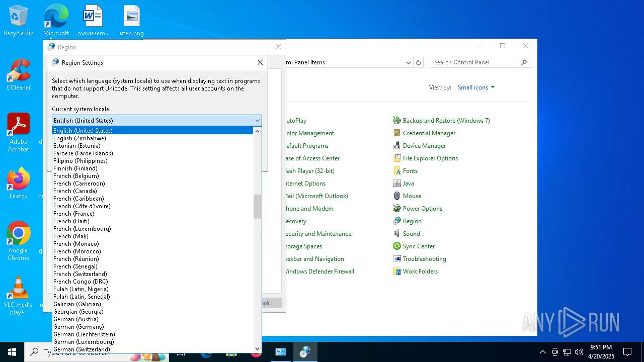Select French (Canada) locale
The height and width of the screenshot is (362, 644).
pos(152,191)
